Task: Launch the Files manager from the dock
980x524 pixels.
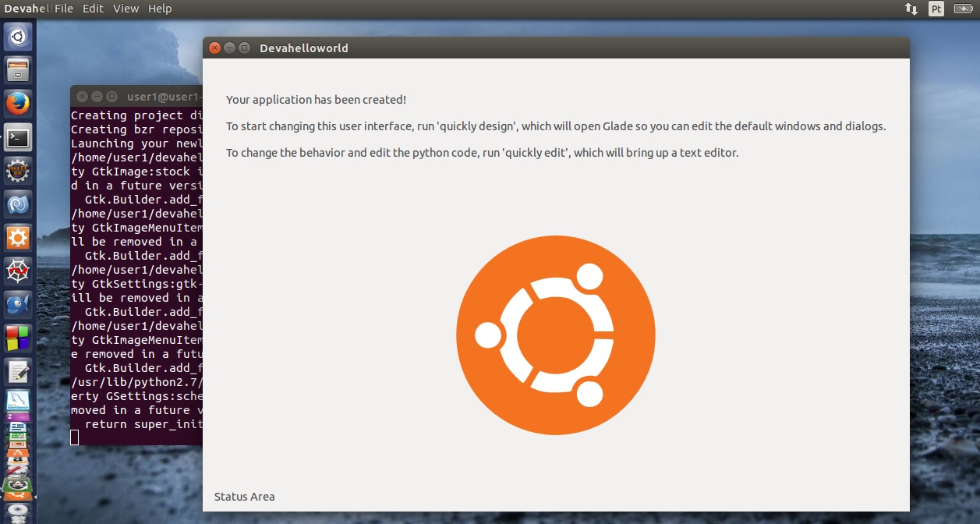Action: tap(18, 70)
